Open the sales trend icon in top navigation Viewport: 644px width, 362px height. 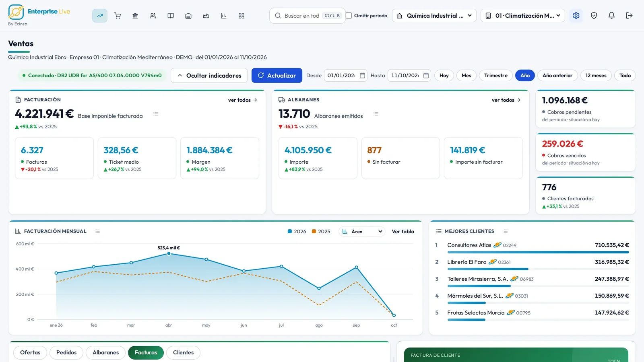pos(100,16)
